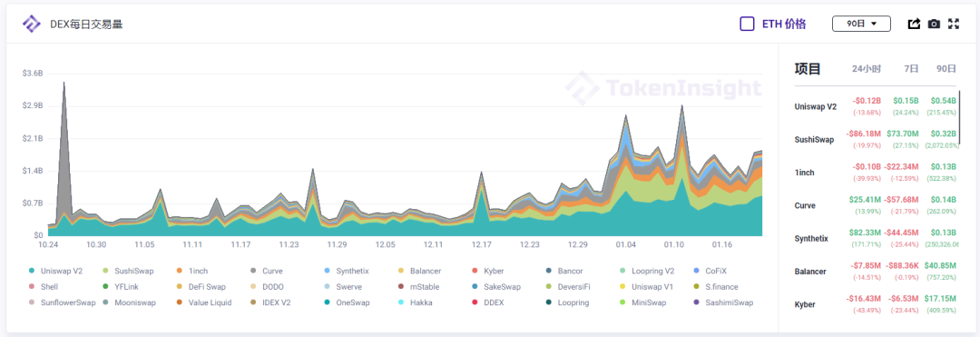980x337 pixels.
Task: Toggle Balancer series visibility
Action: pyautogui.click(x=419, y=271)
